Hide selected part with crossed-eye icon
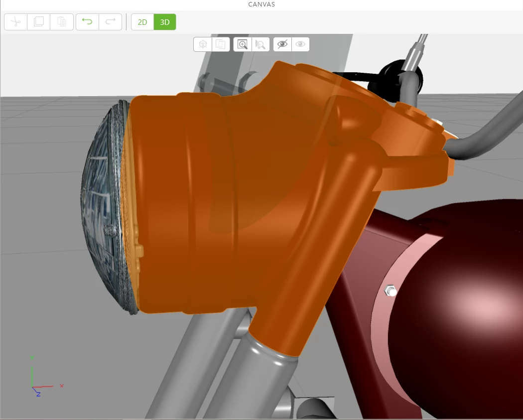Image resolution: width=523 pixels, height=420 pixels. point(282,44)
